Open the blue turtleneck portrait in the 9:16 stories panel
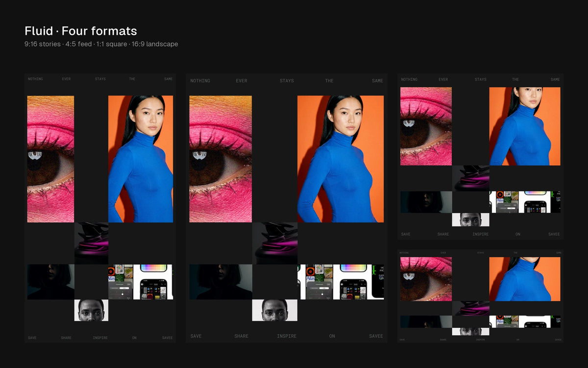588x368 pixels. pos(141,159)
